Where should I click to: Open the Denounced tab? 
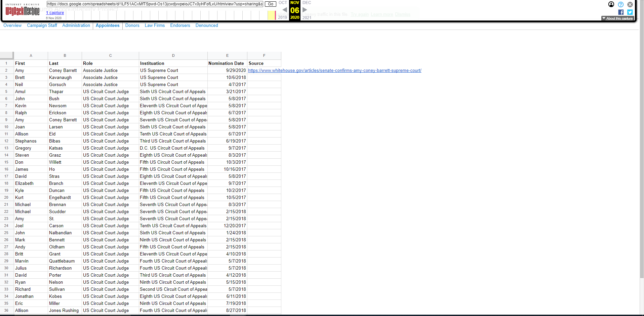(207, 26)
